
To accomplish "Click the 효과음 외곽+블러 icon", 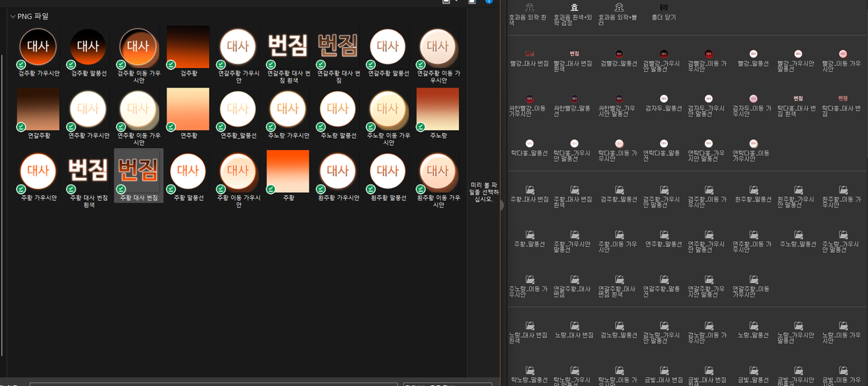I will tap(619, 7).
